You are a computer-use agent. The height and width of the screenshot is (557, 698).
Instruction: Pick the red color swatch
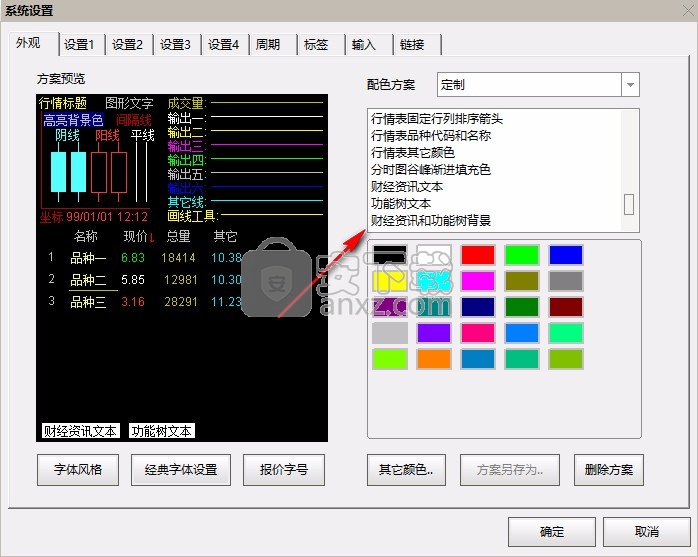[478, 255]
